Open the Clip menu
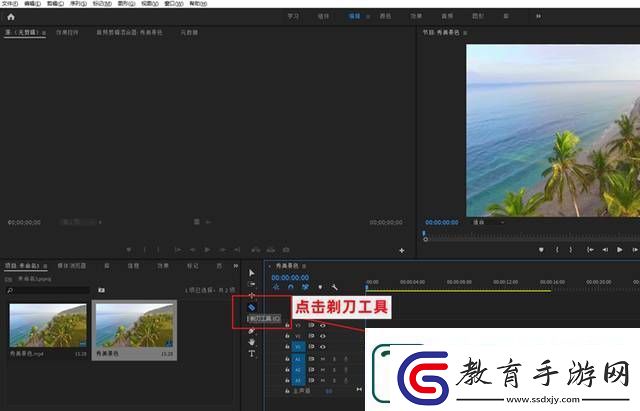 [56, 3]
